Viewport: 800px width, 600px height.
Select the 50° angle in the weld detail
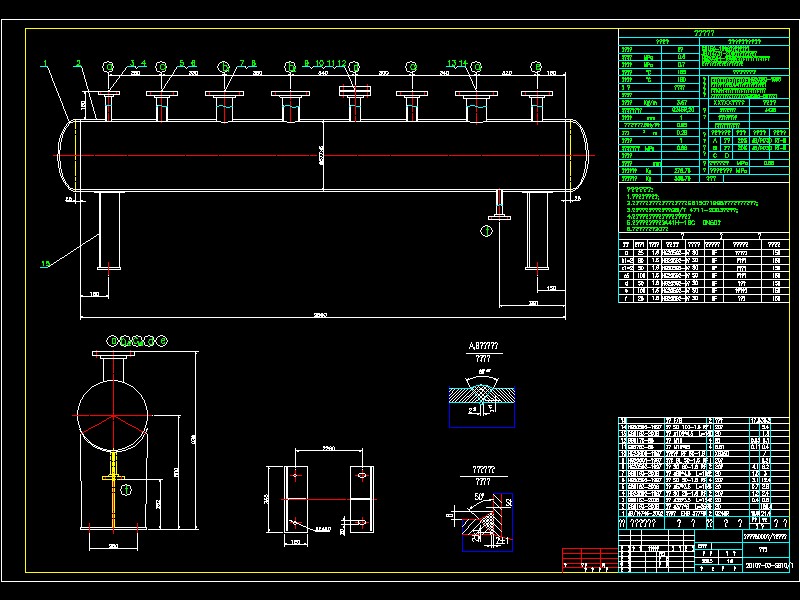479,496
